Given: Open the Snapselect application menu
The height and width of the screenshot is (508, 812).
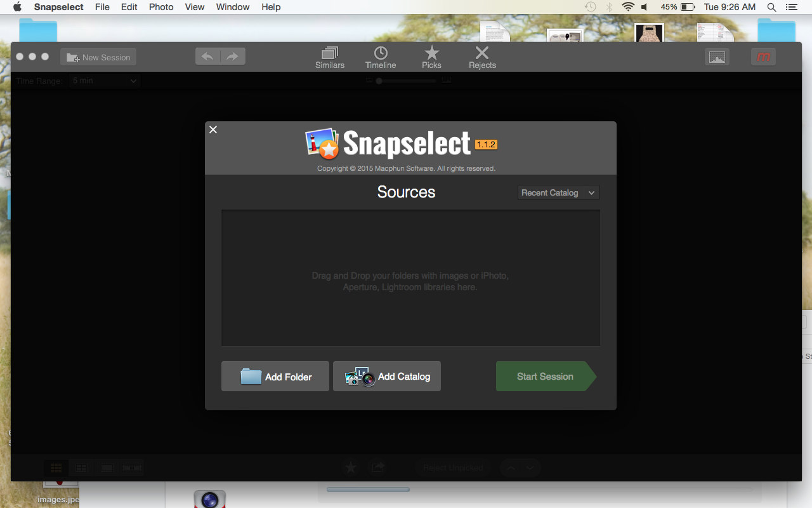Looking at the screenshot, I should tap(59, 7).
